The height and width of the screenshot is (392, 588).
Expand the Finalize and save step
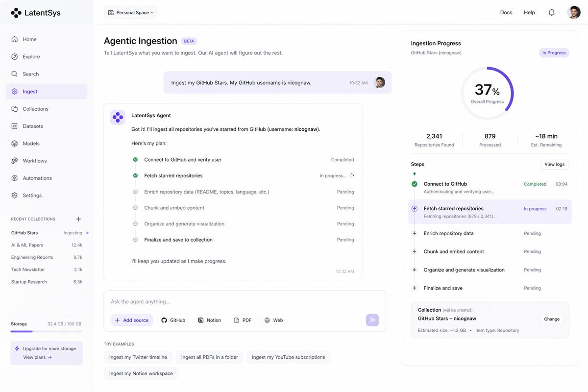[415, 288]
